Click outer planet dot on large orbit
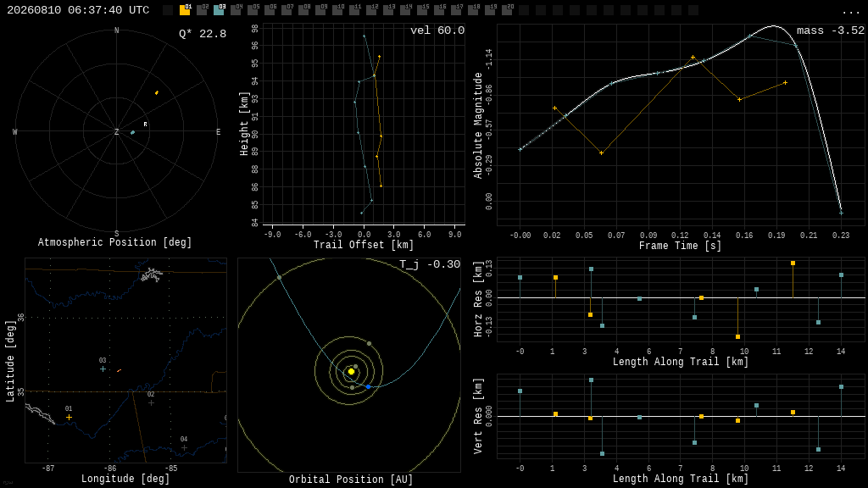 pos(279,277)
